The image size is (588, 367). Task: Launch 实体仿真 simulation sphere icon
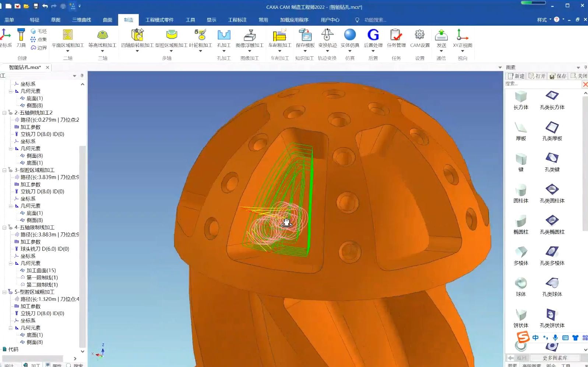(x=350, y=35)
